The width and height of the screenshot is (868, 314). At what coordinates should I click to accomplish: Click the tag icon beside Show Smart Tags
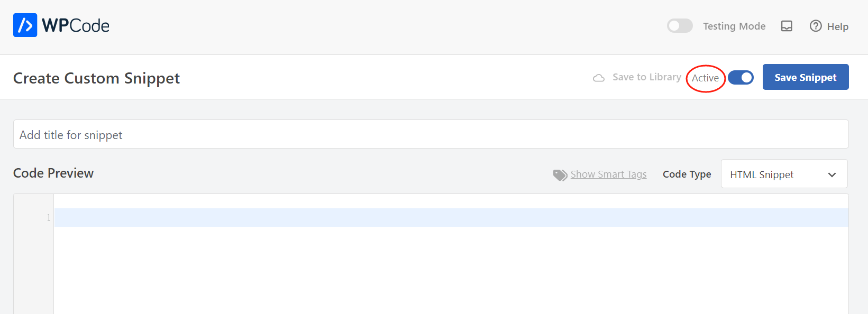[x=560, y=175]
